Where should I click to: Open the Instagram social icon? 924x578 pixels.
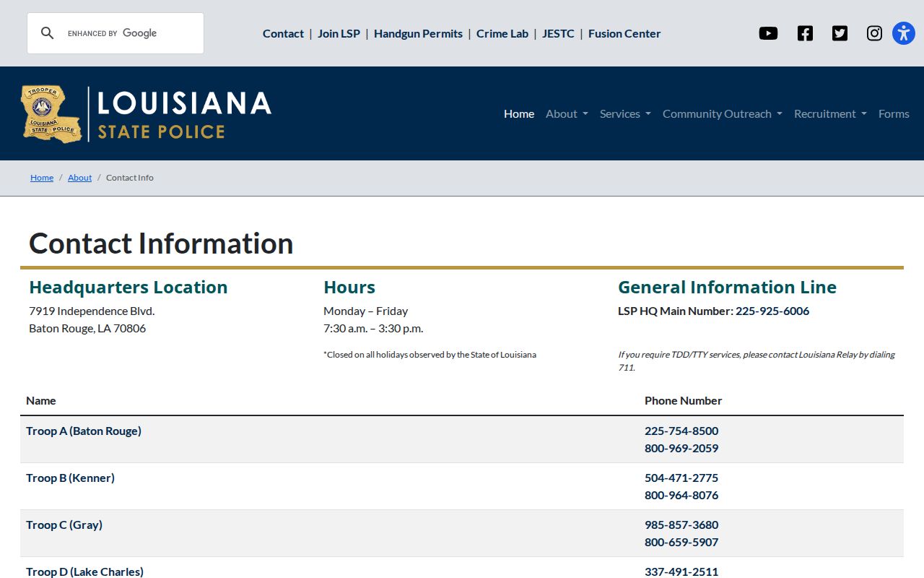[x=874, y=33]
